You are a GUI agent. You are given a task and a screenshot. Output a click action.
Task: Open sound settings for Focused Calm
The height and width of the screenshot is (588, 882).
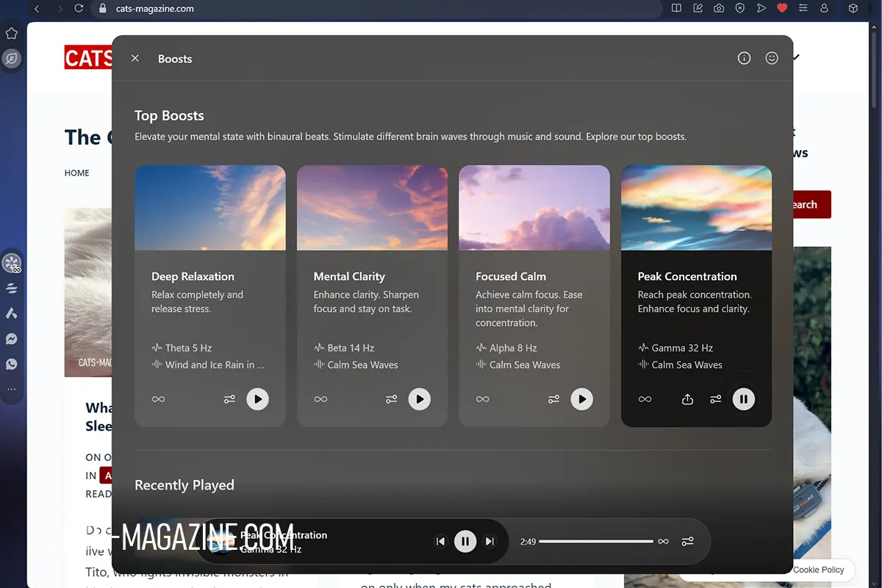pyautogui.click(x=553, y=399)
